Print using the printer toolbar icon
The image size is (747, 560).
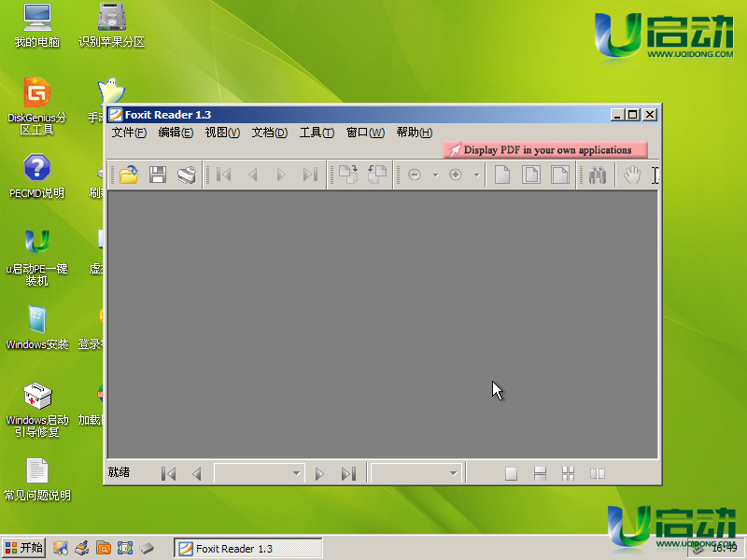(x=186, y=175)
